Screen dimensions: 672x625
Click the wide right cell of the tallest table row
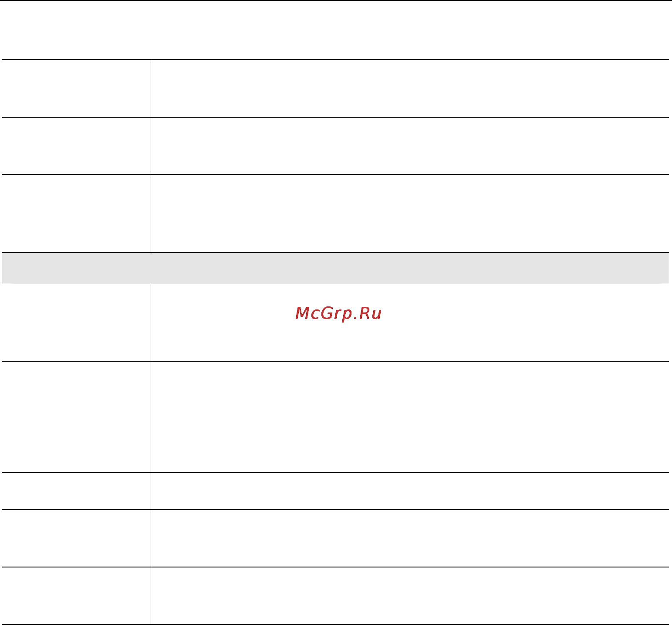410,417
